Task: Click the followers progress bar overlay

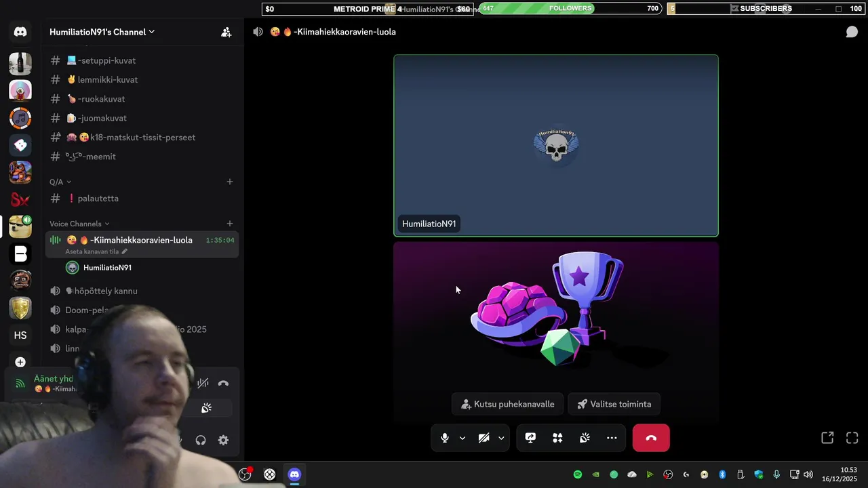Action: click(x=570, y=8)
